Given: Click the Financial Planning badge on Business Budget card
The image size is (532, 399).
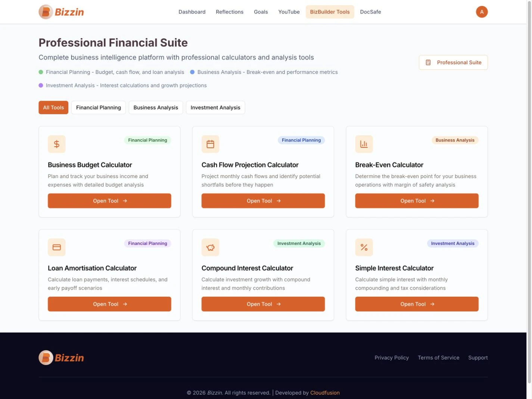Looking at the screenshot, I should coord(147,140).
